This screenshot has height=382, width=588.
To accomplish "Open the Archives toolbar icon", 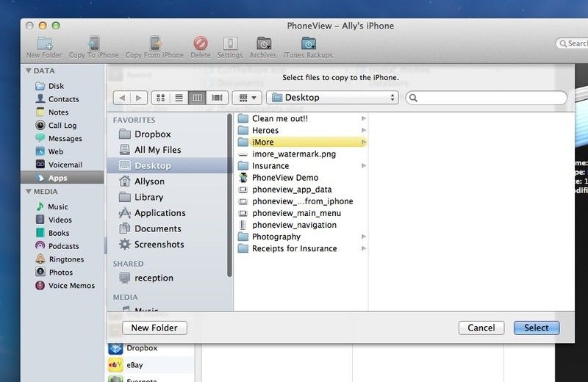I will [x=262, y=43].
